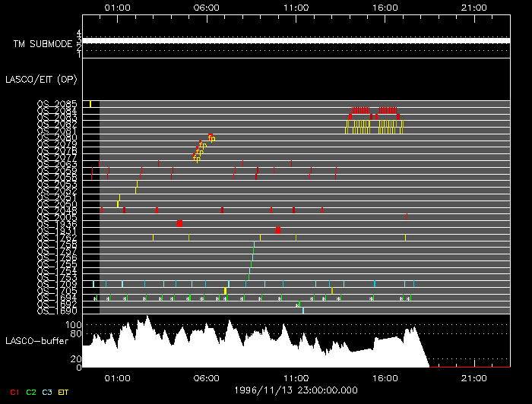Click the 11:00 label on the top axis
This screenshot has height=404, width=532.
pos(296,8)
